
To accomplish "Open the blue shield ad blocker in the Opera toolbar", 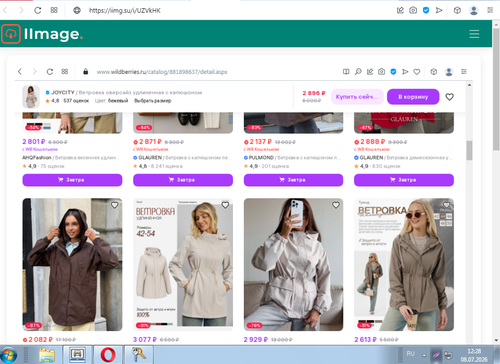I will [426, 10].
